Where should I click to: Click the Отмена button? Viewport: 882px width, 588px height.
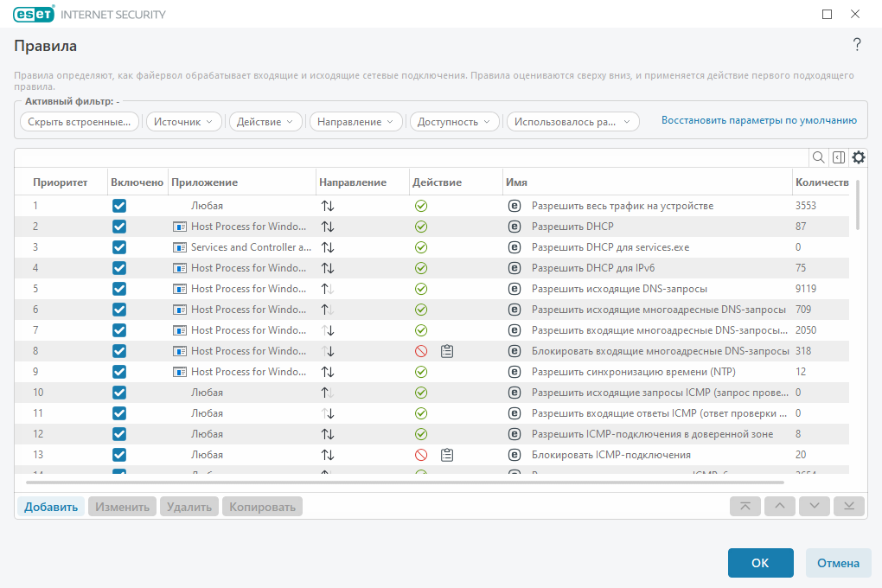pos(838,563)
